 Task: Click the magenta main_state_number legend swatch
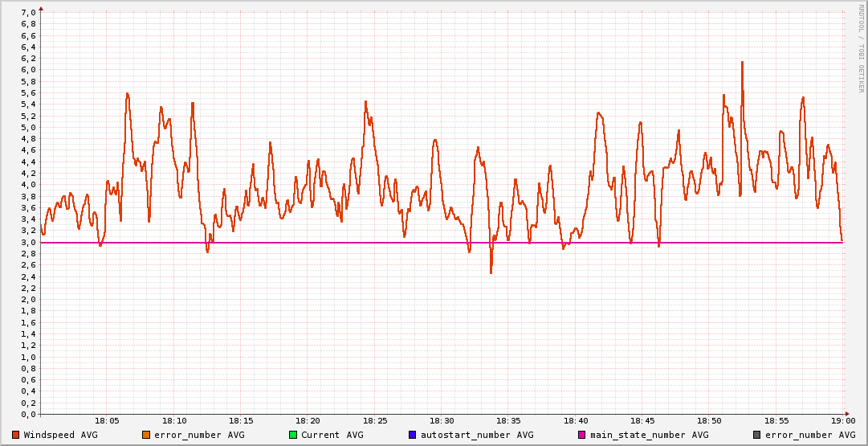tap(582, 435)
